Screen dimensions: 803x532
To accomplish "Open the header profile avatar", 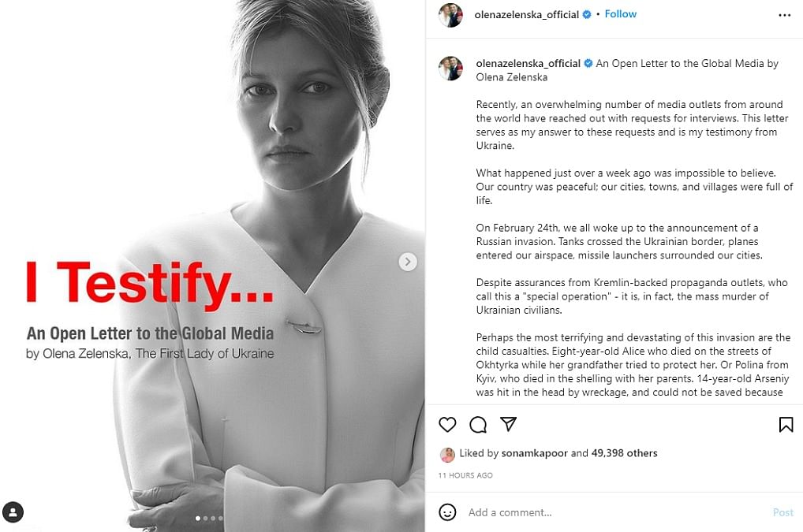I will tap(450, 15).
